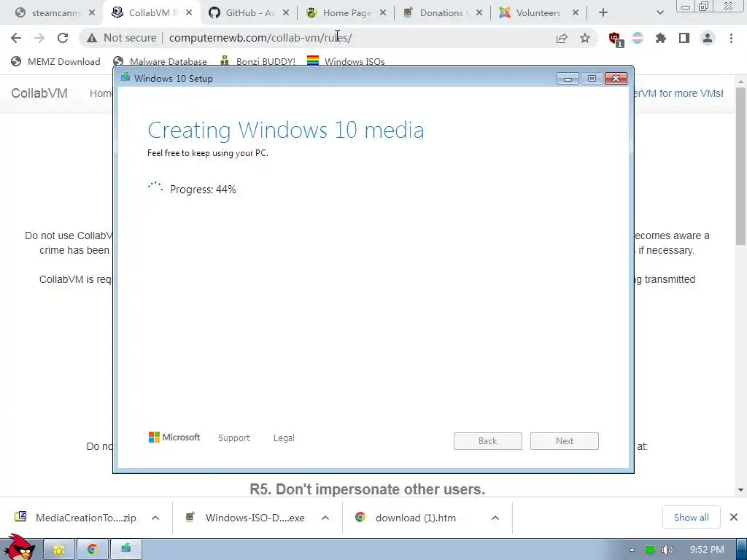The image size is (747, 560).
Task: Click the Back button in Setup
Action: [488, 441]
